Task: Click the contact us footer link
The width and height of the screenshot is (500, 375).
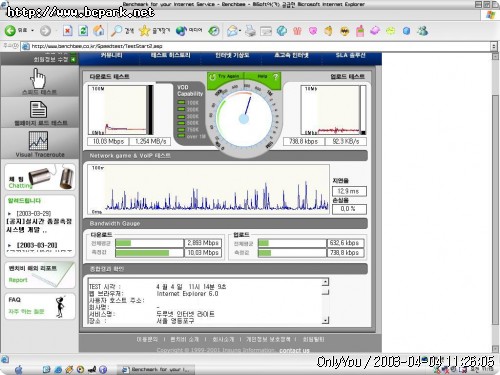Action: click(x=294, y=350)
